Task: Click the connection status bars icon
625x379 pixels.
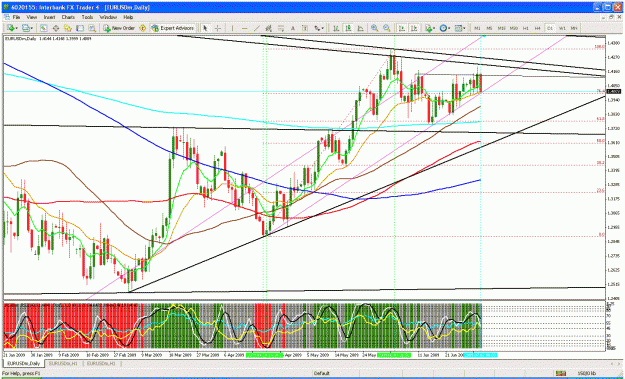Action: 561,373
